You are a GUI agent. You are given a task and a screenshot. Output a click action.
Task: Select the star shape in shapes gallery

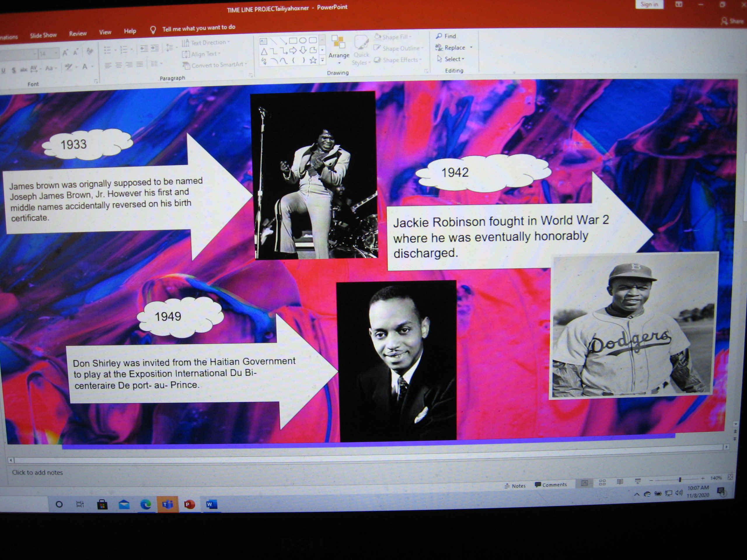pyautogui.click(x=313, y=60)
